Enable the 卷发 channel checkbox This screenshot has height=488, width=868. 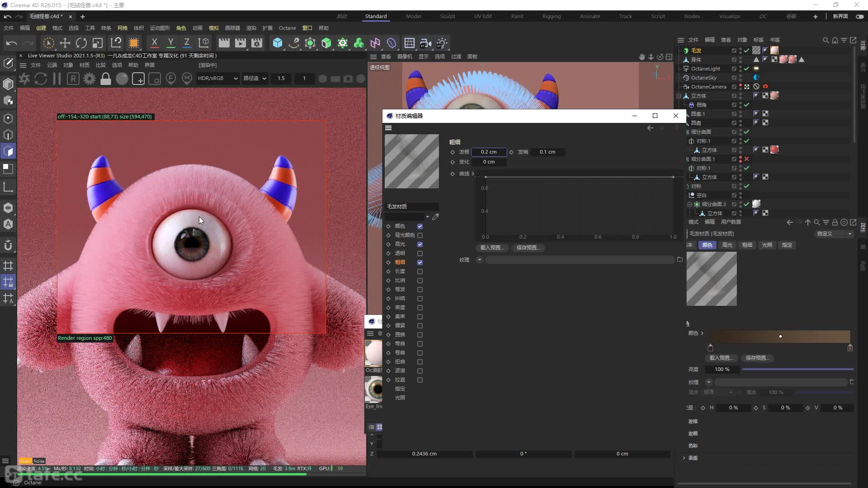(x=420, y=290)
